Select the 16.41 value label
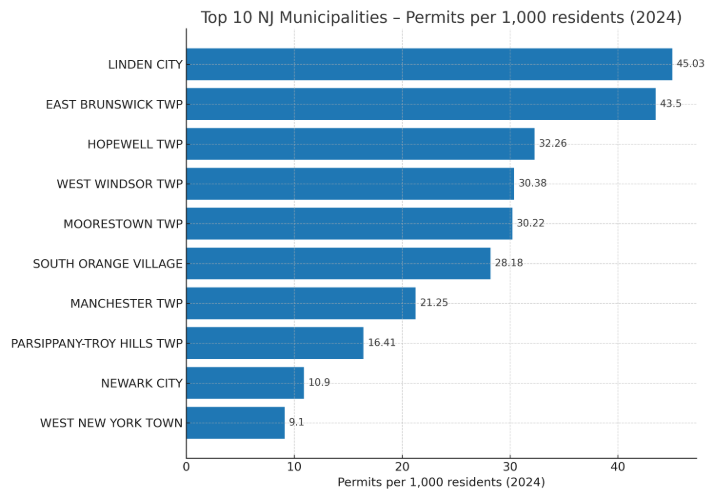Image resolution: width=714 pixels, height=500 pixels. tap(382, 343)
